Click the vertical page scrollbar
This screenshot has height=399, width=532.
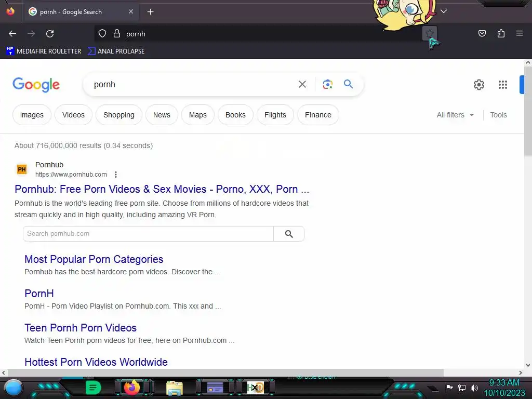(528, 110)
